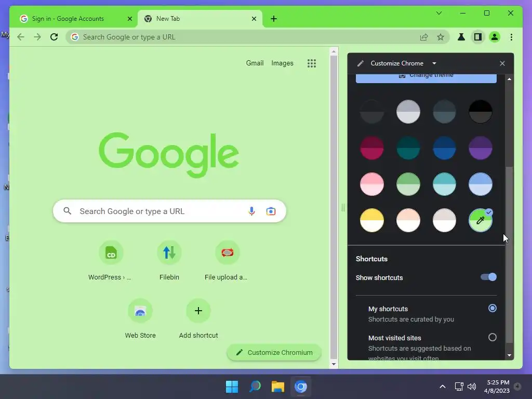Start voice search with the microphone icon

tap(251, 211)
